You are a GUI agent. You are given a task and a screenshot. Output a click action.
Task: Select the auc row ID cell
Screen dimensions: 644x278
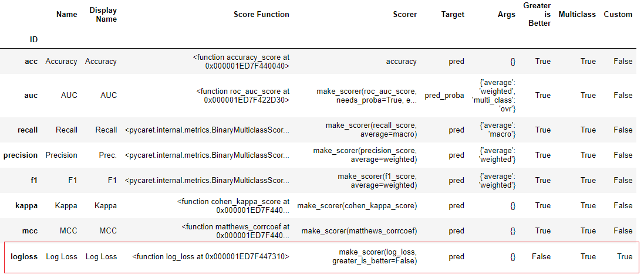click(x=31, y=95)
